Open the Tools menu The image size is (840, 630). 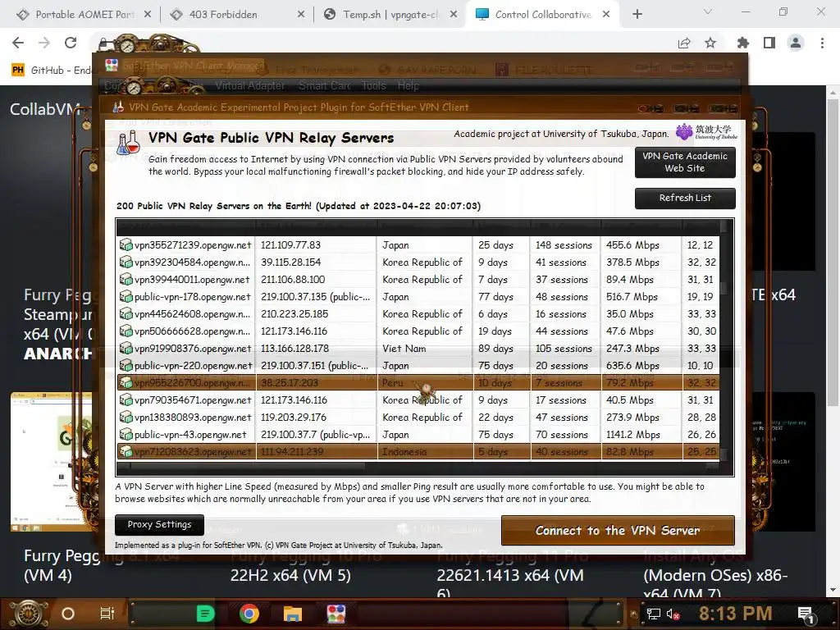click(x=373, y=85)
